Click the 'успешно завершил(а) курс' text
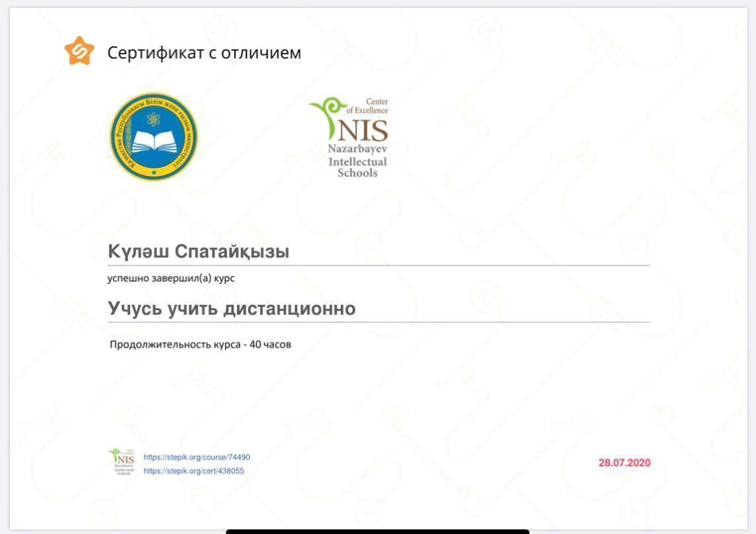The height and width of the screenshot is (534, 756). 171,279
